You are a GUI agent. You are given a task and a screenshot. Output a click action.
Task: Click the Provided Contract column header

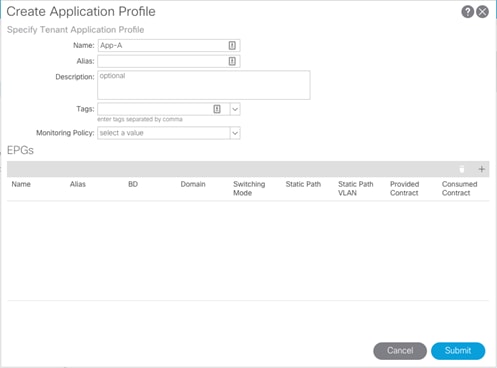pyautogui.click(x=405, y=188)
